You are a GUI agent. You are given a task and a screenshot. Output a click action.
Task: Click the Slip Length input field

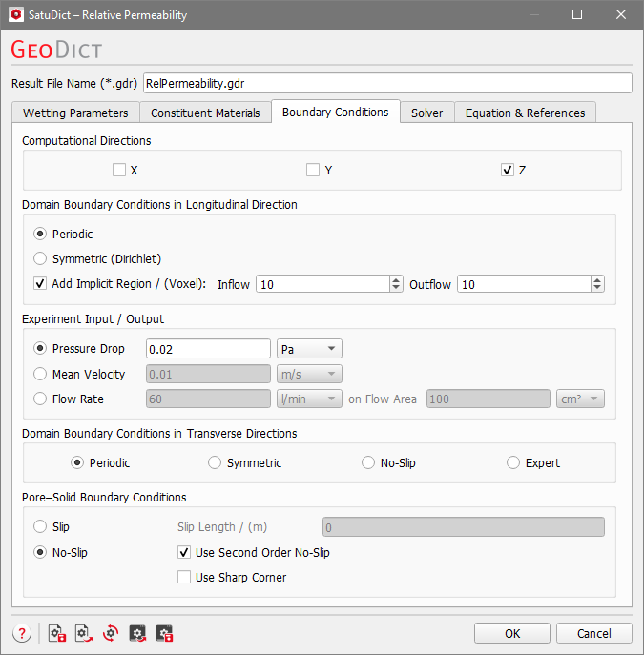(464, 526)
